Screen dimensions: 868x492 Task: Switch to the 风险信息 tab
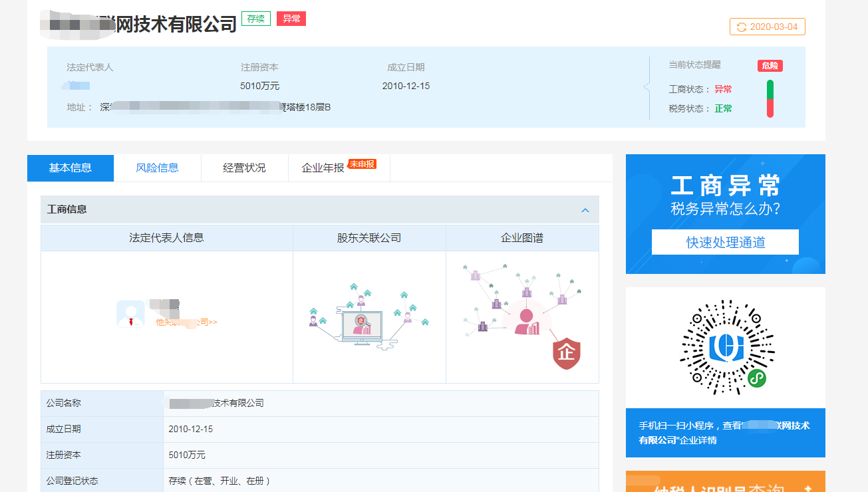coord(157,168)
